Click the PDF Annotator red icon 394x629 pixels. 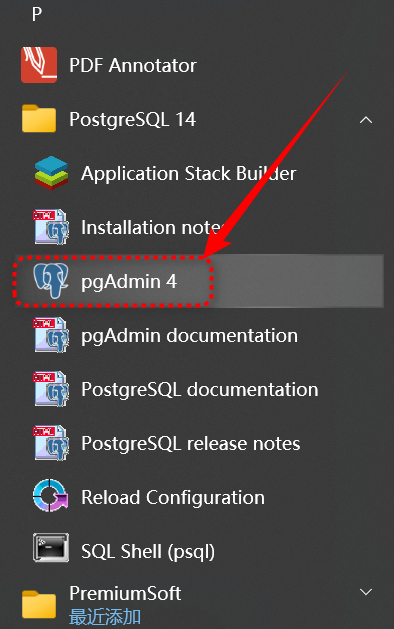39,65
